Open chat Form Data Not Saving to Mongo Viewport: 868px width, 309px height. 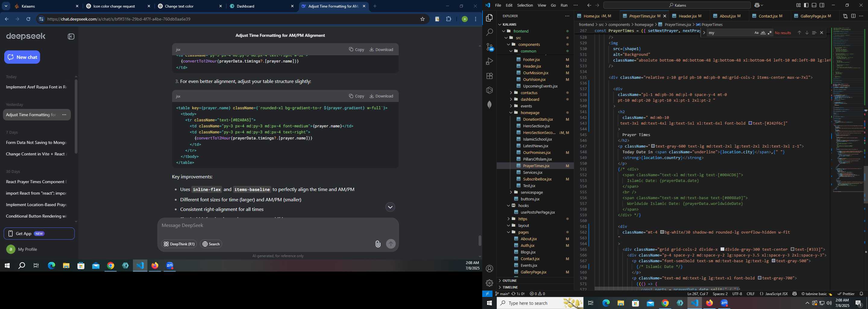point(36,143)
